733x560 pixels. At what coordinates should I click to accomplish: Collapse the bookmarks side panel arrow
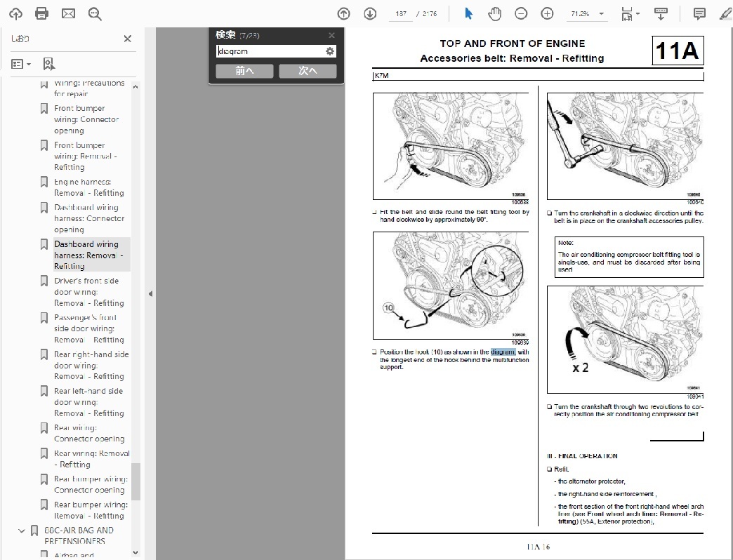click(150, 294)
